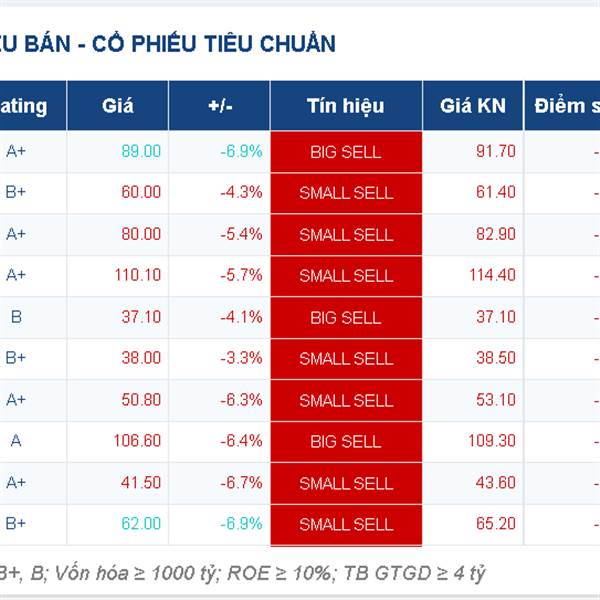Click SMALL SELL in the 60.00 row
Viewport: 600px width, 600px height.
pos(346,193)
